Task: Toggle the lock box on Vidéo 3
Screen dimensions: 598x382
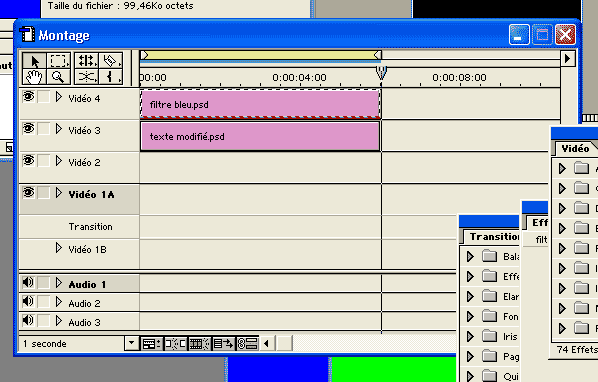Action: point(43,129)
